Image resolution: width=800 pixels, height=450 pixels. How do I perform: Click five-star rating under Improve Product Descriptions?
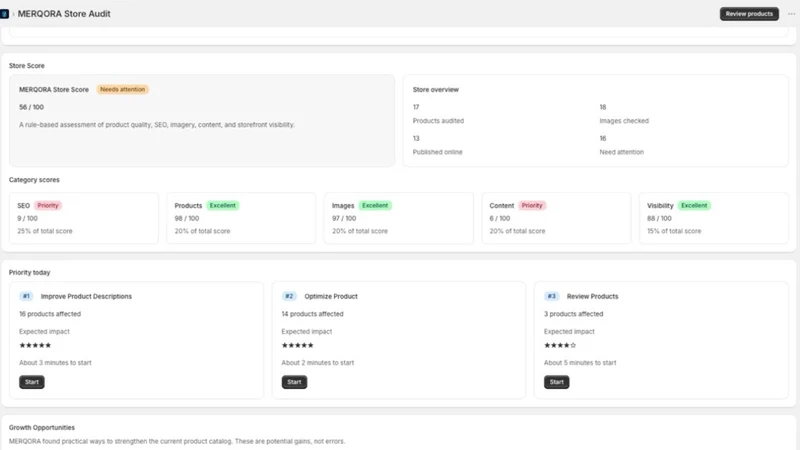click(x=35, y=345)
